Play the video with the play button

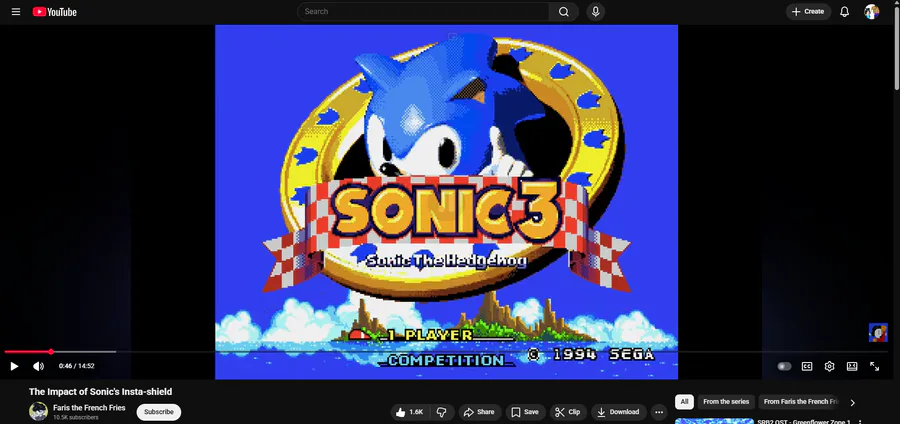click(14, 366)
